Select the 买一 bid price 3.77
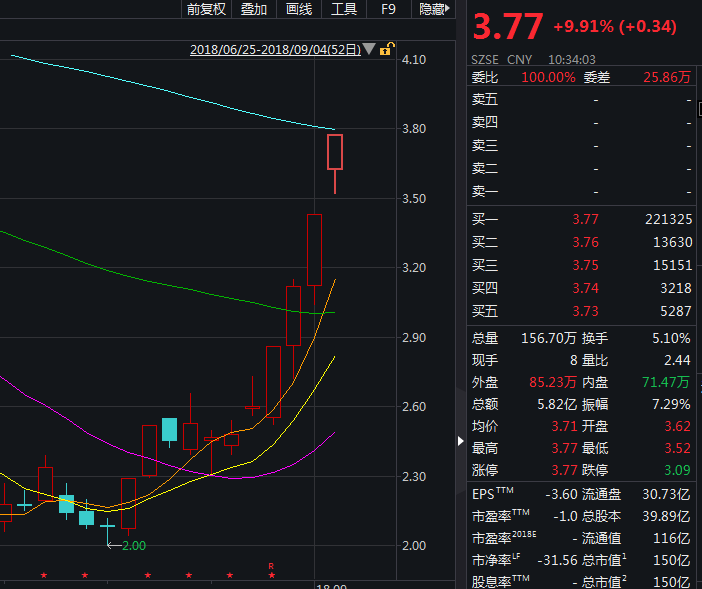The height and width of the screenshot is (589, 702). pos(584,219)
